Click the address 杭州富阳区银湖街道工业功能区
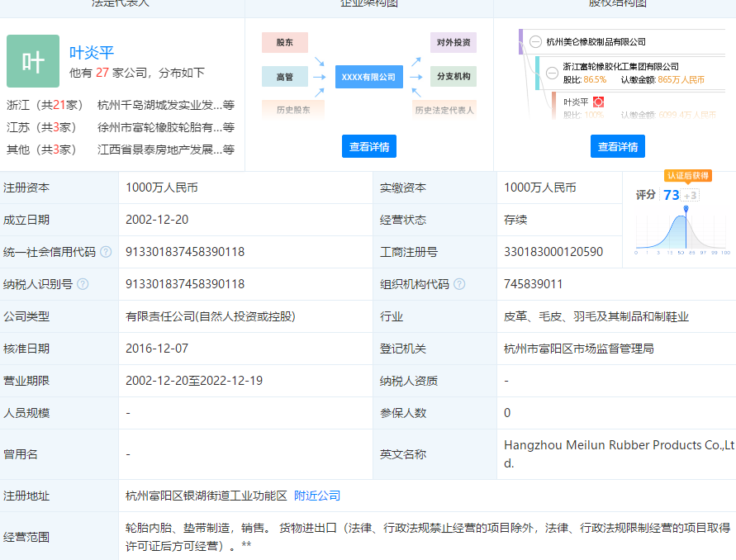Screen dimensions: 736x560 pos(206,496)
